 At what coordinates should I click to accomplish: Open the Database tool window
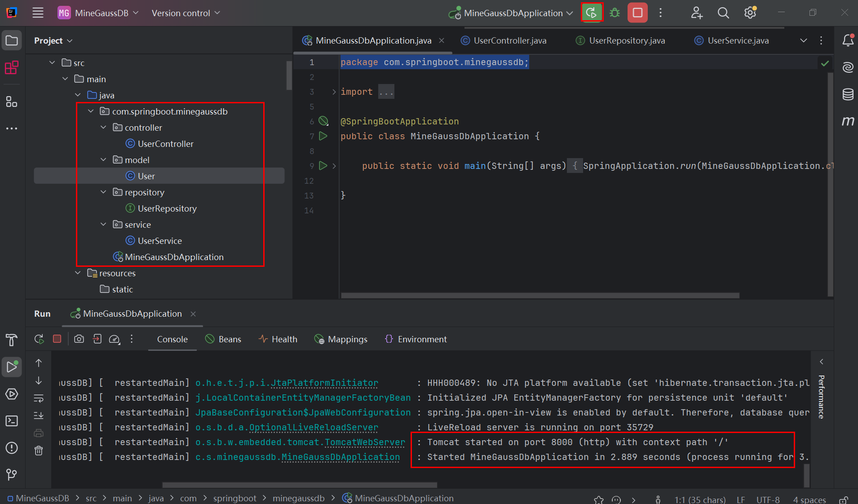(848, 94)
